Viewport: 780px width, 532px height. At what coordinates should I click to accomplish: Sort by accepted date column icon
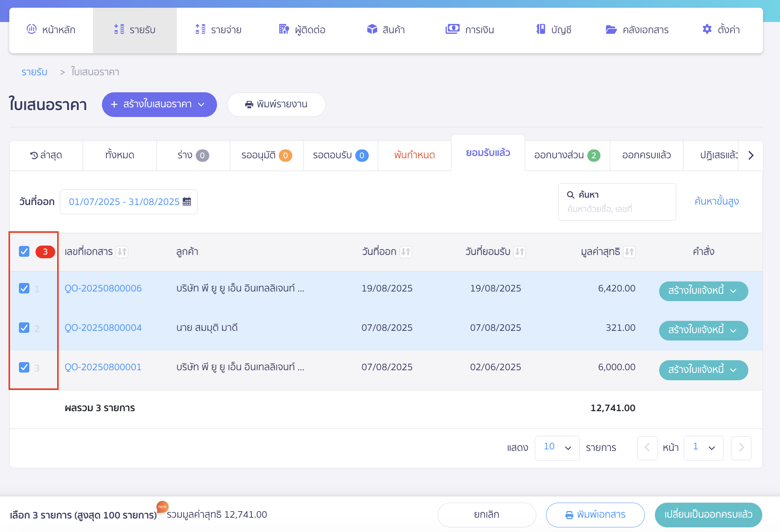click(520, 252)
